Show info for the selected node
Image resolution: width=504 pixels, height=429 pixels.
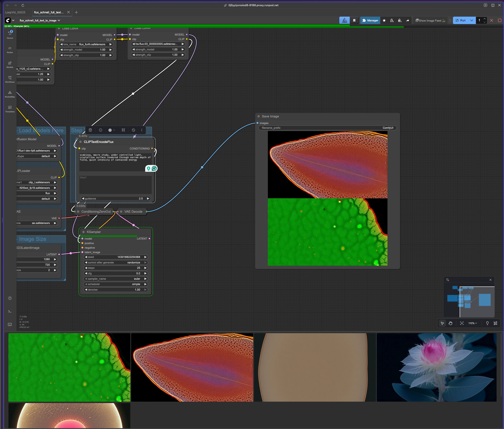100,130
